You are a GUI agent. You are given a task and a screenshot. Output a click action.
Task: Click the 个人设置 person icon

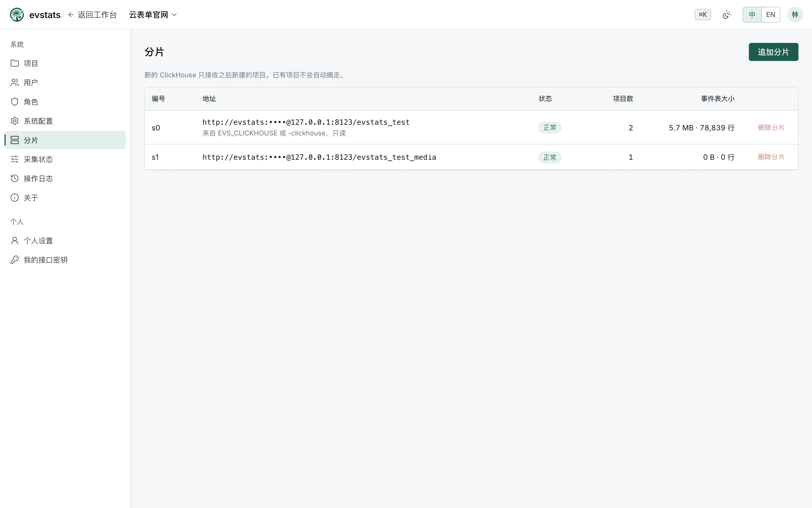point(14,240)
